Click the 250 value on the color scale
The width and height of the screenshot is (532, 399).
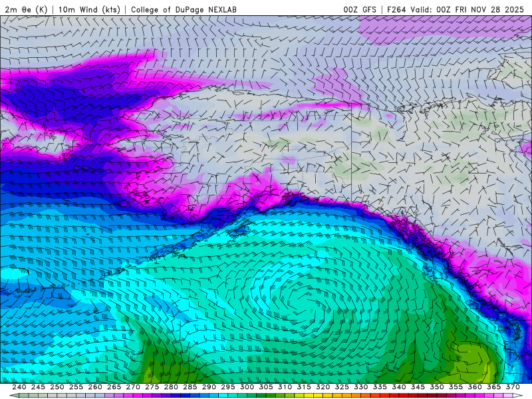(57, 387)
